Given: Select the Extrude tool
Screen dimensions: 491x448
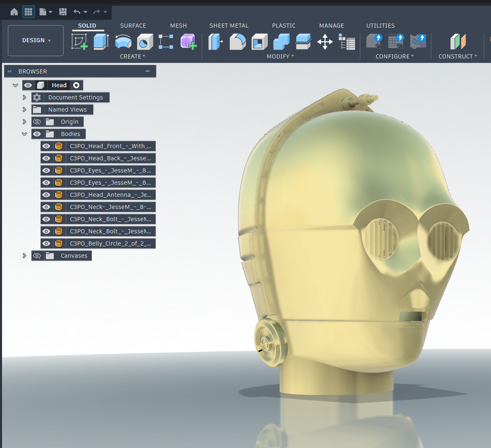Looking at the screenshot, I should (101, 41).
